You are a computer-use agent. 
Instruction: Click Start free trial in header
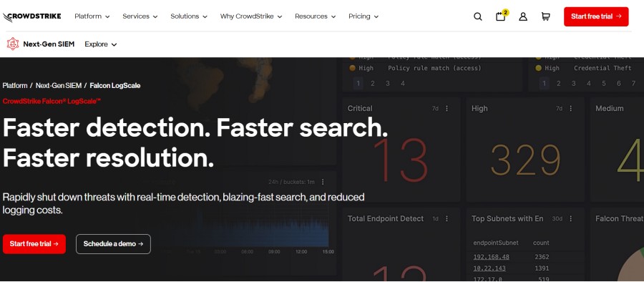tap(596, 16)
